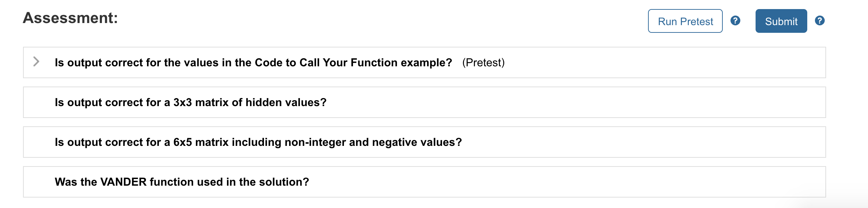
Task: Click the chevron on the first assessment test
Action: [x=36, y=61]
